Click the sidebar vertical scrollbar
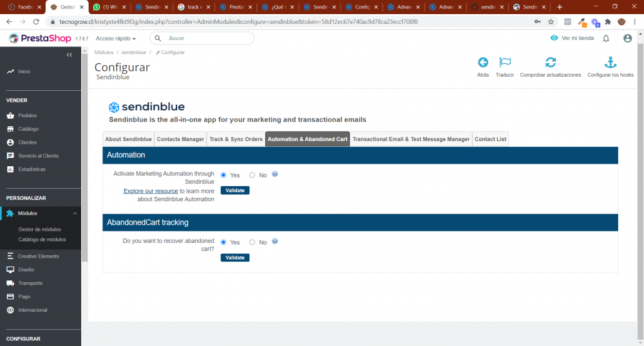 pyautogui.click(x=84, y=157)
